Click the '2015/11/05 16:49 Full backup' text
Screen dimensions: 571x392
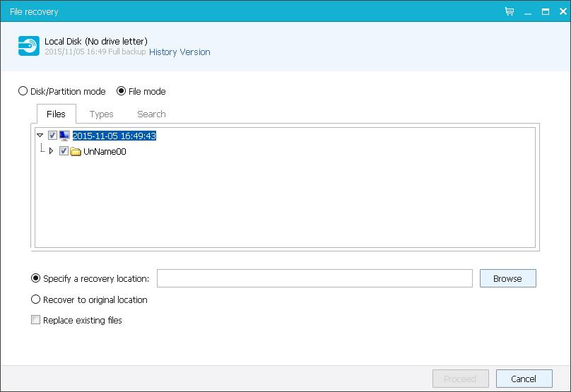(95, 52)
